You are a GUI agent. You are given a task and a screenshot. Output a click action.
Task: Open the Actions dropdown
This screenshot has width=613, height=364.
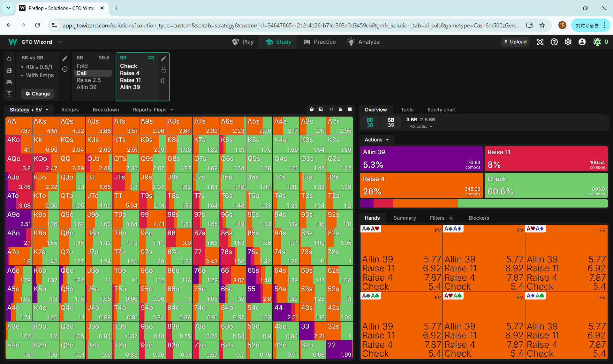click(376, 140)
